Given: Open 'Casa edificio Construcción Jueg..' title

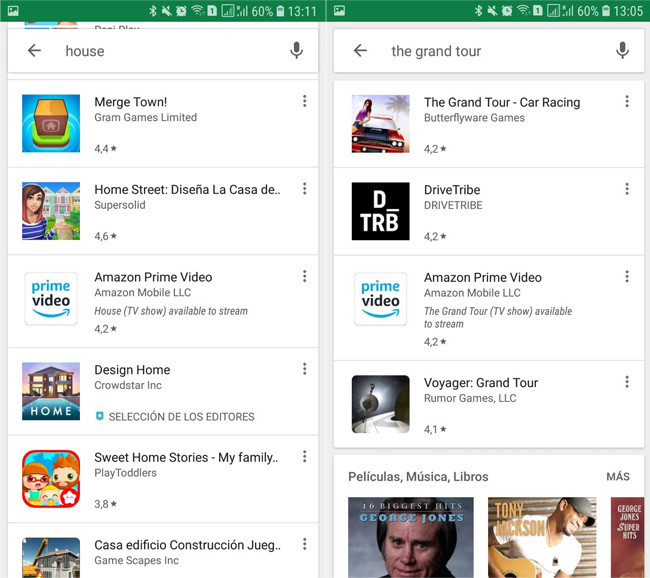Looking at the screenshot, I should click(187, 545).
